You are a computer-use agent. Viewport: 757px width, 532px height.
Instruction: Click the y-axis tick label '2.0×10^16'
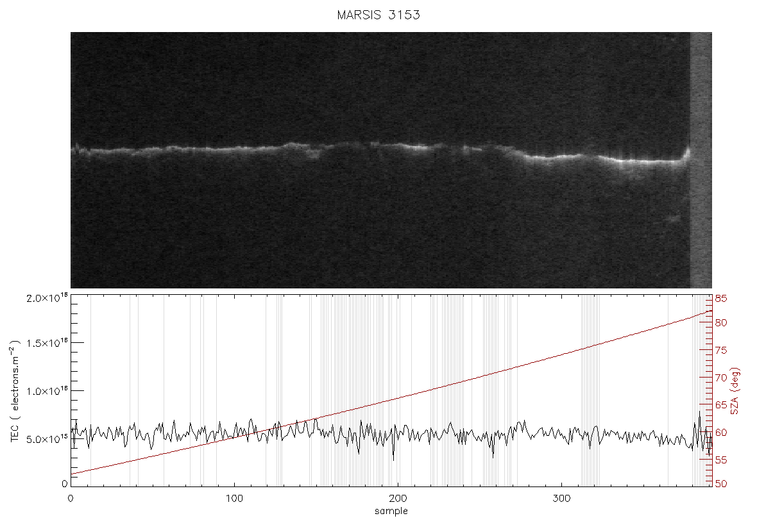[48, 297]
